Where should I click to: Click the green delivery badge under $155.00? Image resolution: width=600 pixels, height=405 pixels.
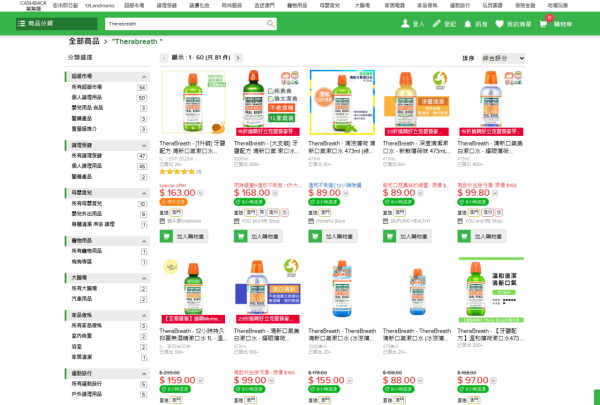[x=324, y=389]
